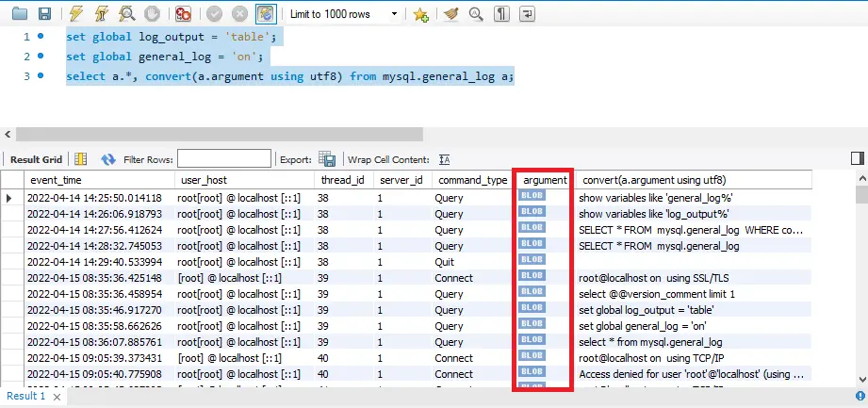Screen dimensions: 868x408
Task: Click the command_type column header
Action: pos(473,180)
